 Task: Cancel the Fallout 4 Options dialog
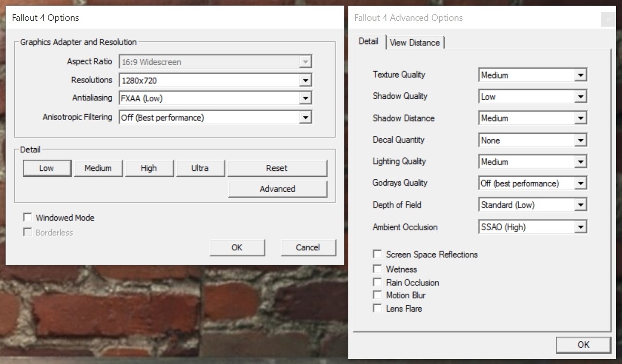[x=308, y=247]
